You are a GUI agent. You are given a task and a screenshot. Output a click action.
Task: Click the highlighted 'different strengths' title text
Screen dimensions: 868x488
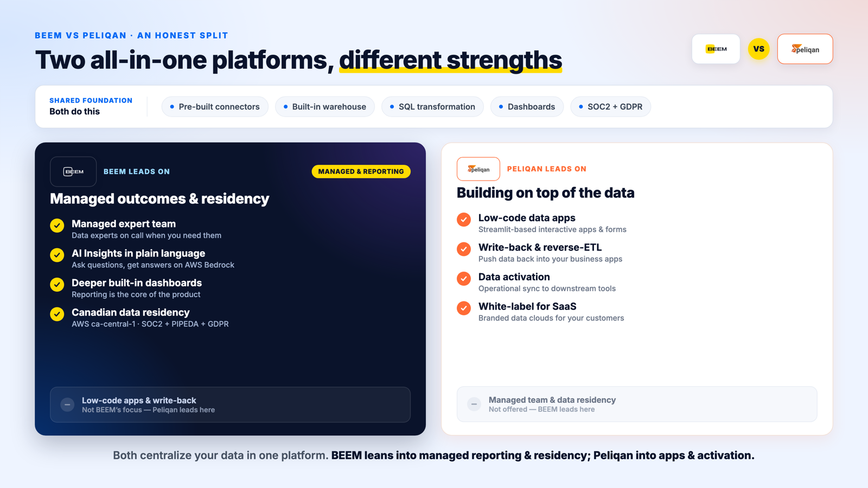click(450, 60)
